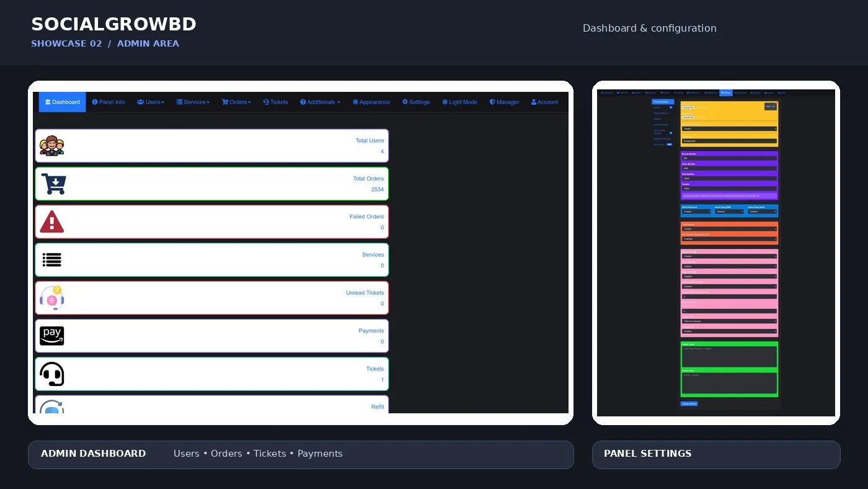Click the Update Settings button
Viewport: 868px width, 489px height.
[x=689, y=404]
